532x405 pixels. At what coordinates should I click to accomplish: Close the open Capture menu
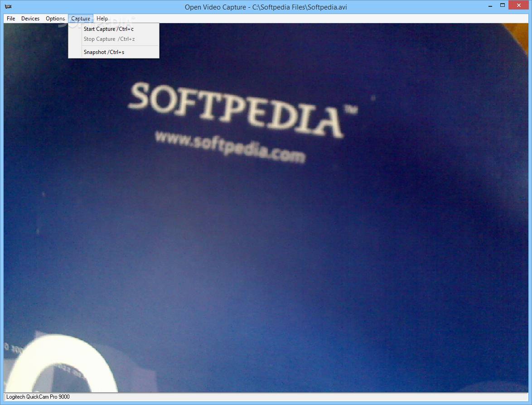[x=80, y=19]
